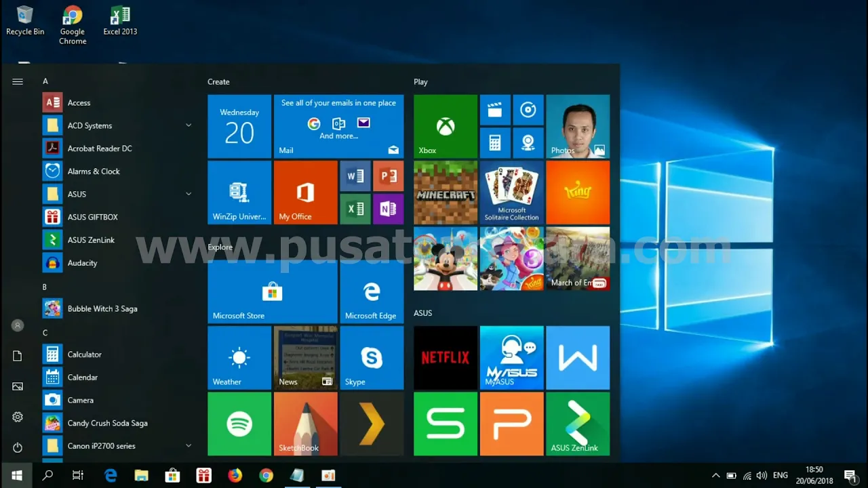Open the ASUS ZenLink tile in ASUS group
868x488 pixels.
578,424
